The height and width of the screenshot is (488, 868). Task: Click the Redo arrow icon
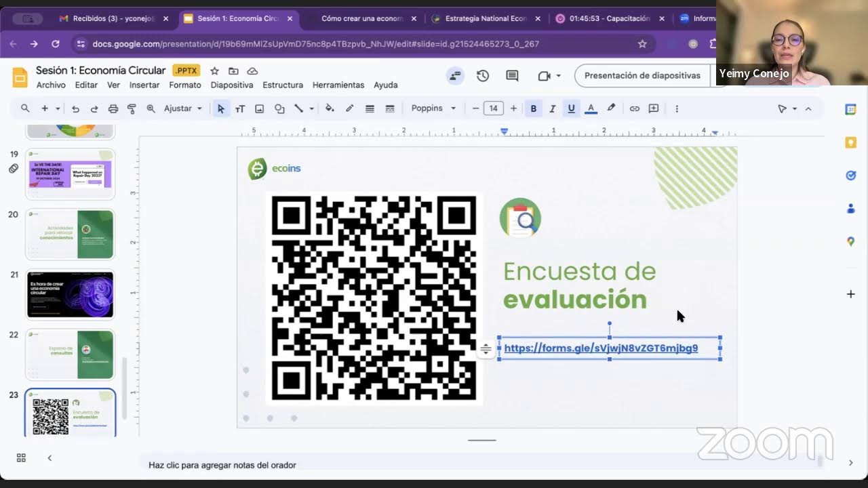click(94, 108)
